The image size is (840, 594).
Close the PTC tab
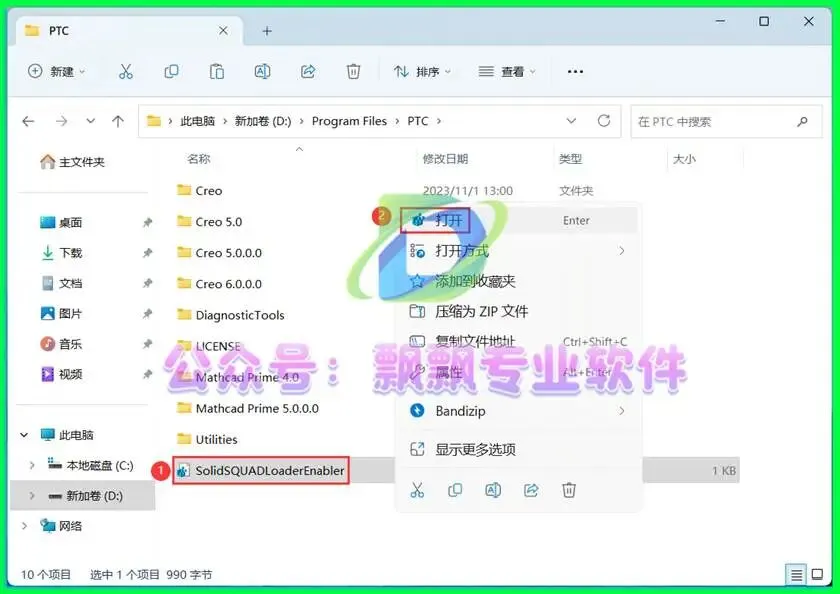point(223,31)
